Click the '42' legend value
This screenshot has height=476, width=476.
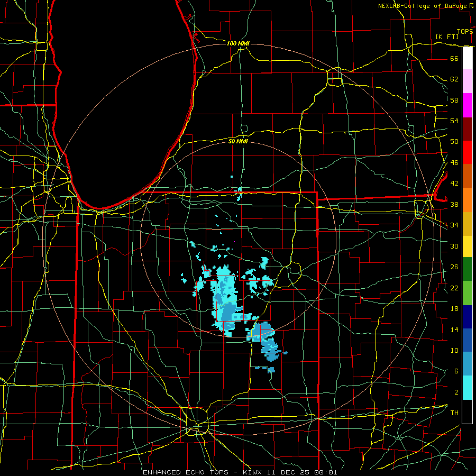[454, 184]
